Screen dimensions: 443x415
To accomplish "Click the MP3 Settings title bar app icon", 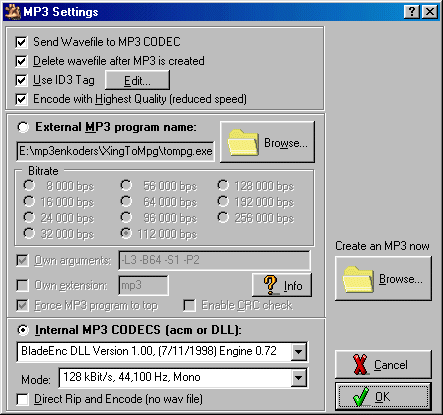I will 13,12.
